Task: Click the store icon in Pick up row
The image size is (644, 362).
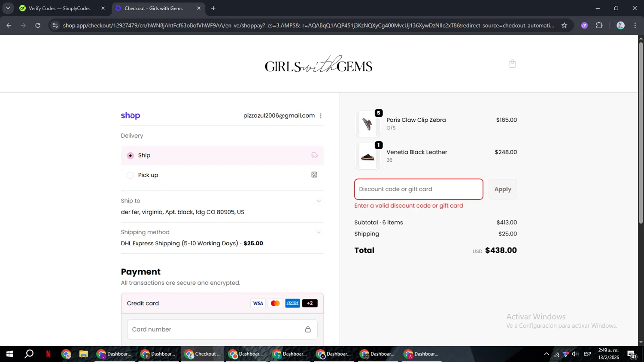Action: click(314, 175)
